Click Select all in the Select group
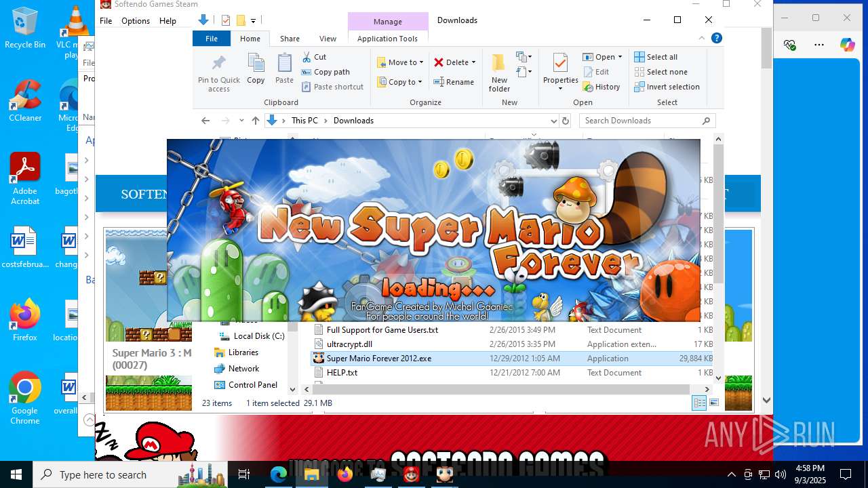Image resolution: width=868 pixels, height=488 pixels. tap(656, 57)
